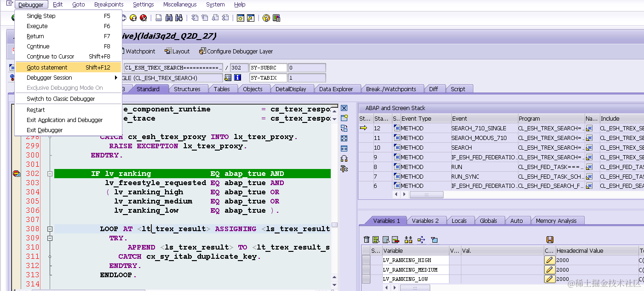Click the pencil icon for LV_RANKING_HIGH
The height and width of the screenshot is (291, 644).
tap(549, 260)
